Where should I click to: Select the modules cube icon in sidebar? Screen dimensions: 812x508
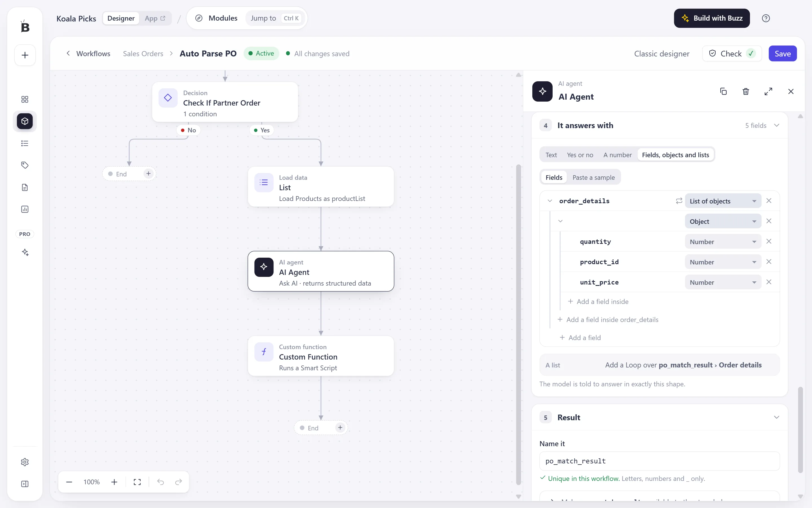[25, 121]
